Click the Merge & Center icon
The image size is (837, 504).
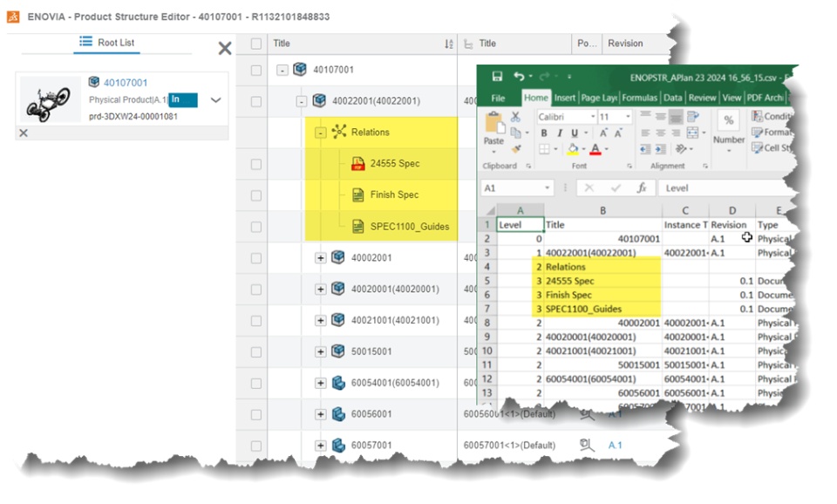(693, 133)
